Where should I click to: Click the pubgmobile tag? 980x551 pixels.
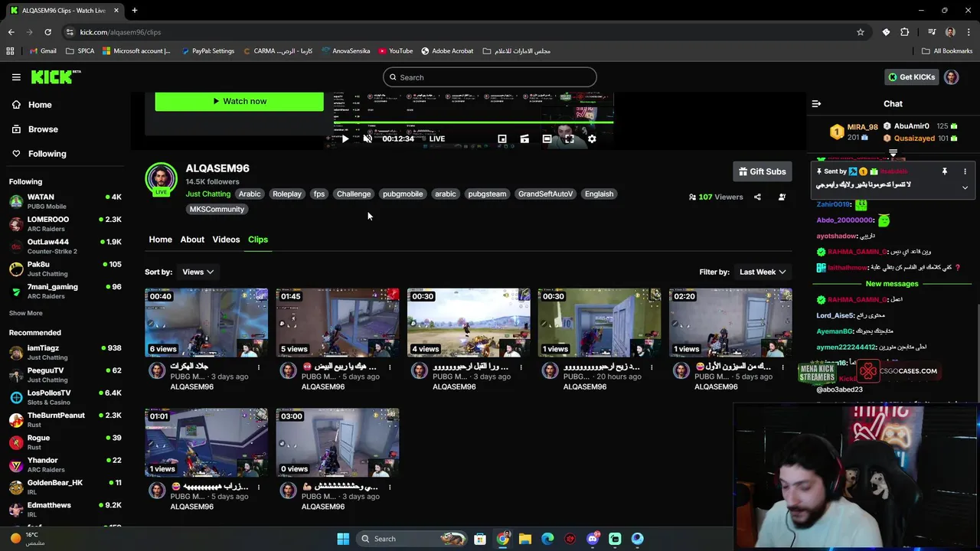(403, 194)
